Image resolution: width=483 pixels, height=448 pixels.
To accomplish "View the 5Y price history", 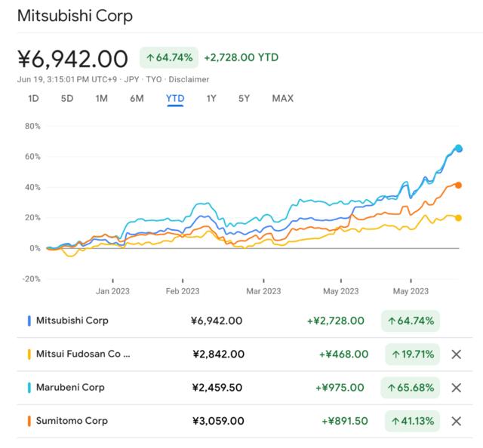I will (x=244, y=98).
